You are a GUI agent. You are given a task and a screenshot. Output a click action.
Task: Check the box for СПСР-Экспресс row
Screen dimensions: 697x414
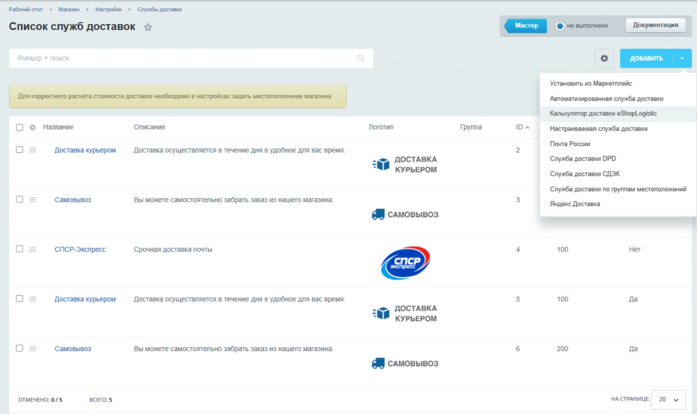(20, 249)
